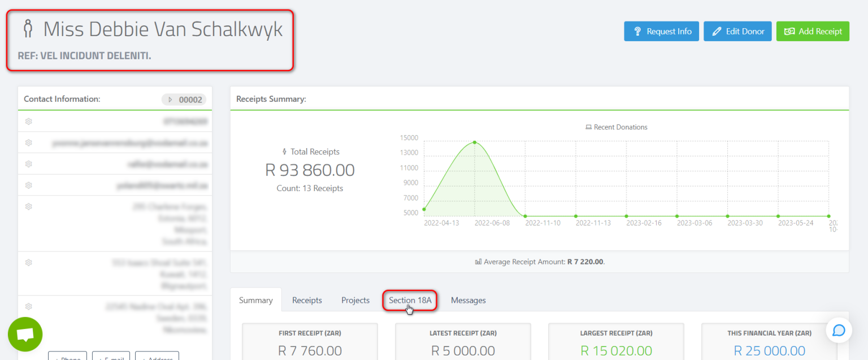The image size is (868, 360).
Task: Switch to the Section 18A tab
Action: (410, 300)
